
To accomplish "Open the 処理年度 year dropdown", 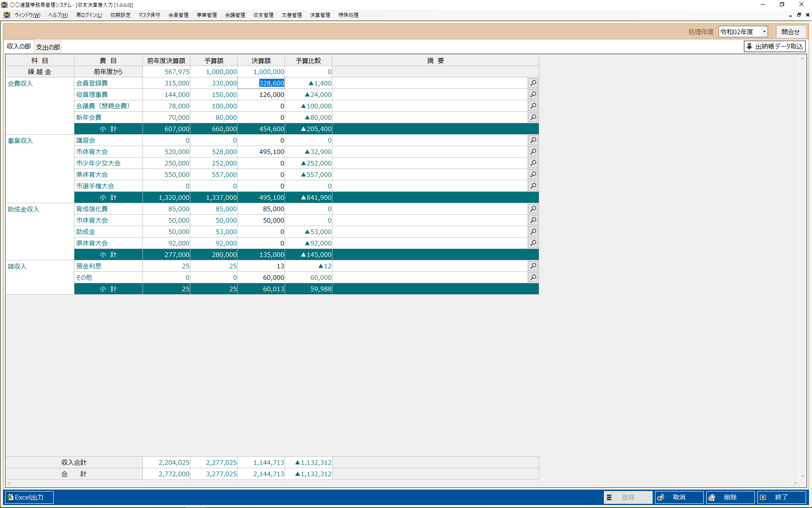I will click(x=764, y=32).
